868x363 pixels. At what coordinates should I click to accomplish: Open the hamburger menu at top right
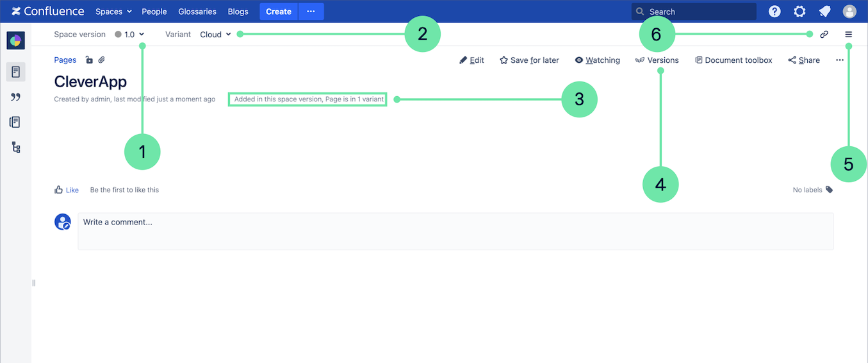coord(849,35)
